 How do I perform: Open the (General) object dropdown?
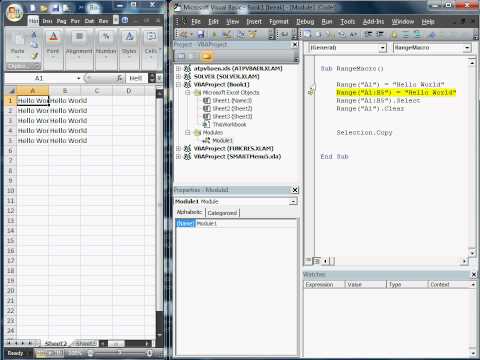click(382, 48)
